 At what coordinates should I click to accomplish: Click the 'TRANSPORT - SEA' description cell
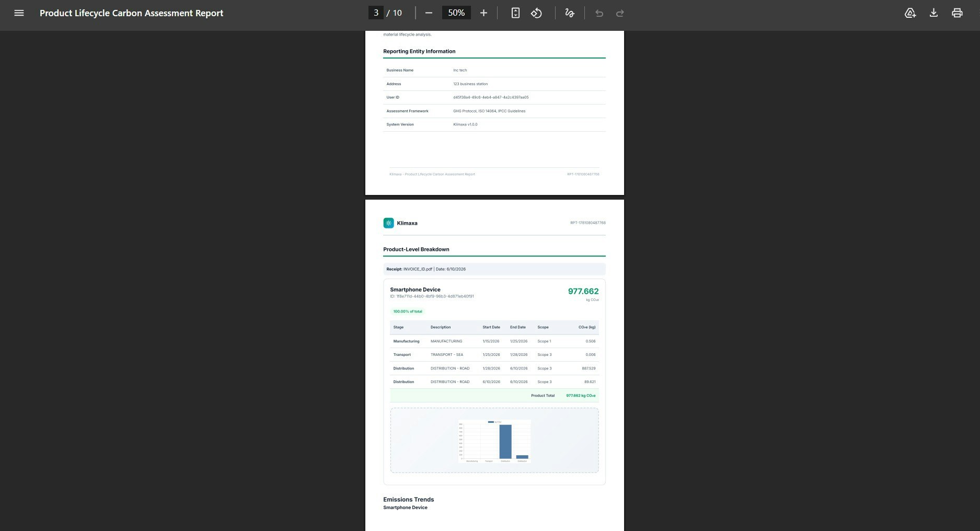(447, 355)
